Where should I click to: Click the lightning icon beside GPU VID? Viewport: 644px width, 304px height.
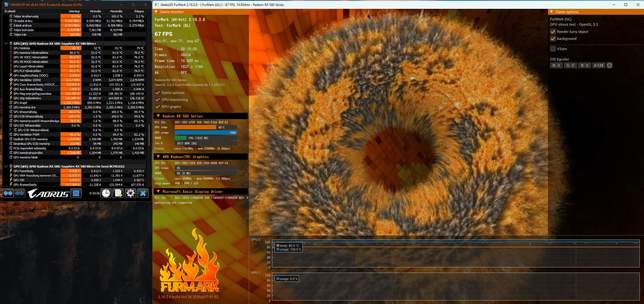[x=11, y=180]
